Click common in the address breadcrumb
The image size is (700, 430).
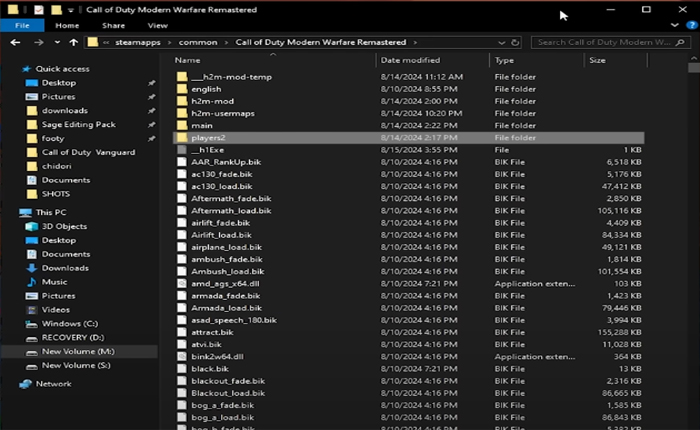coord(198,42)
